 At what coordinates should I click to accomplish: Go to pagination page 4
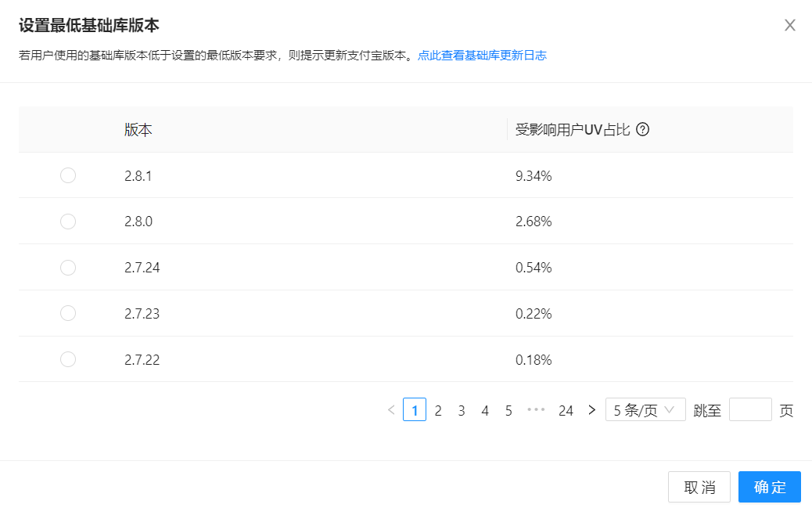click(485, 410)
